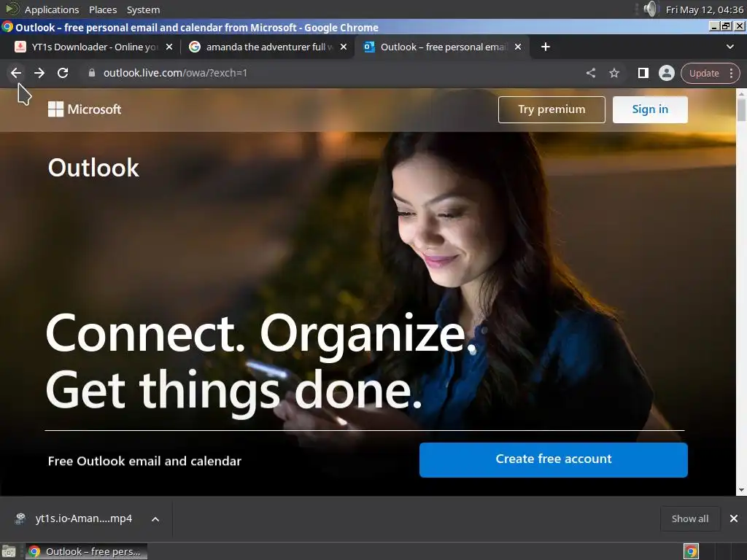Image resolution: width=747 pixels, height=560 pixels.
Task: Bookmark this tab with the star icon
Action: click(614, 73)
